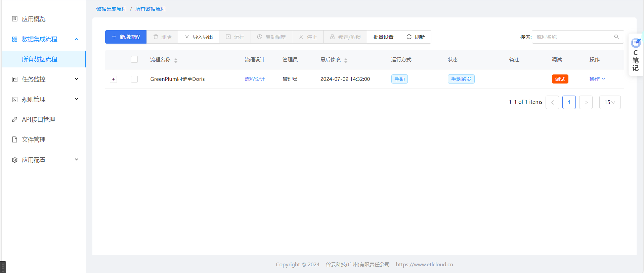Image resolution: width=644 pixels, height=273 pixels.
Task: Click 所有数据流程 breadcrumb link
Action: [x=151, y=9]
